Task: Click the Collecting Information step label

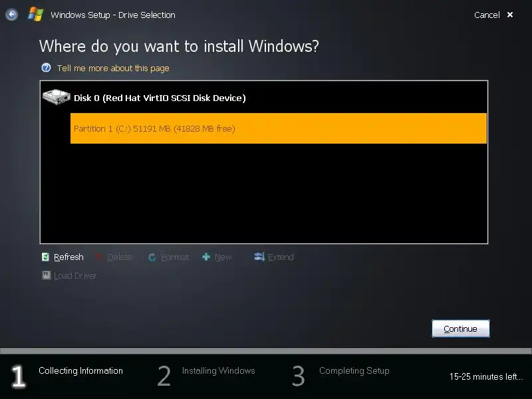Action: point(80,370)
